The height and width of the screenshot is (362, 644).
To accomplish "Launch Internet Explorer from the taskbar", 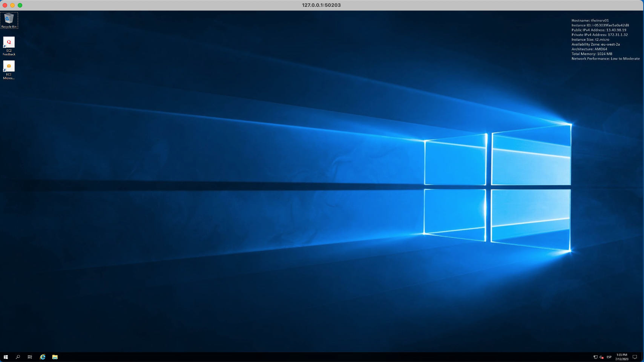I will click(43, 357).
